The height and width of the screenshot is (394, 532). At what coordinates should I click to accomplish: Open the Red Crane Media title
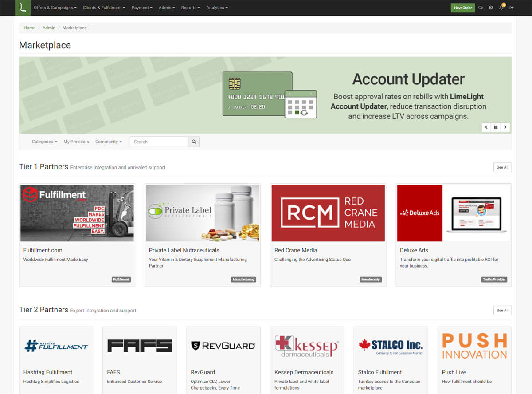[296, 250]
